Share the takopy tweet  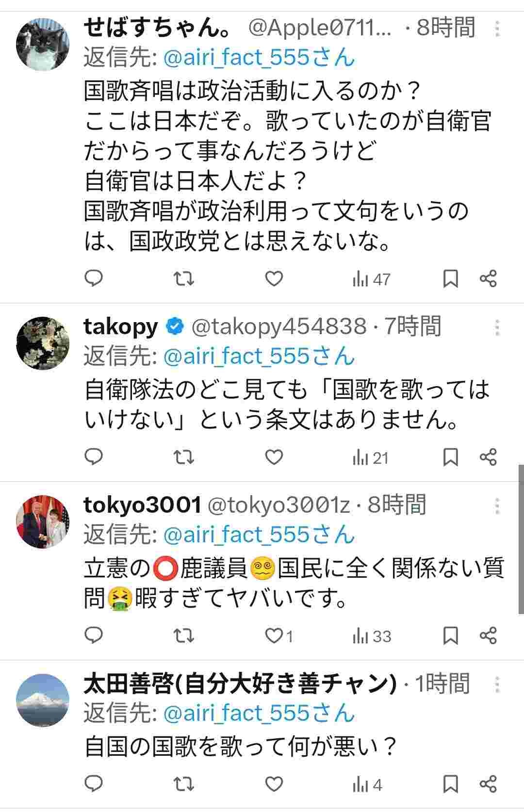click(x=488, y=457)
